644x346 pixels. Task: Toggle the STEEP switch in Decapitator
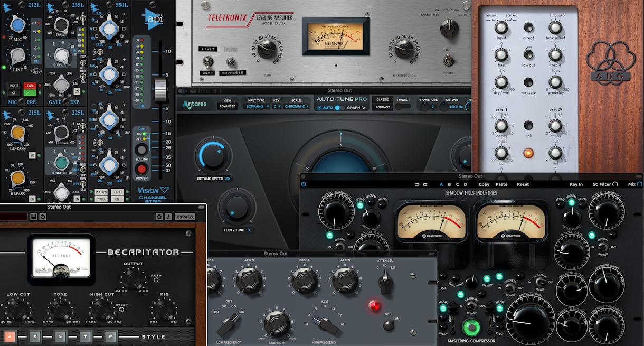(x=121, y=310)
